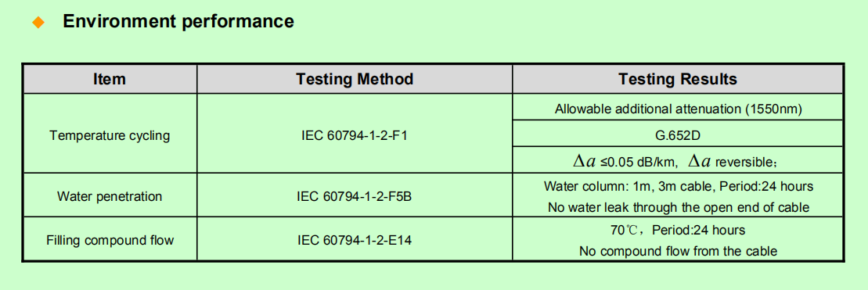Image resolution: width=868 pixels, height=290 pixels.
Task: Click No water leak through open end text
Action: [678, 208]
